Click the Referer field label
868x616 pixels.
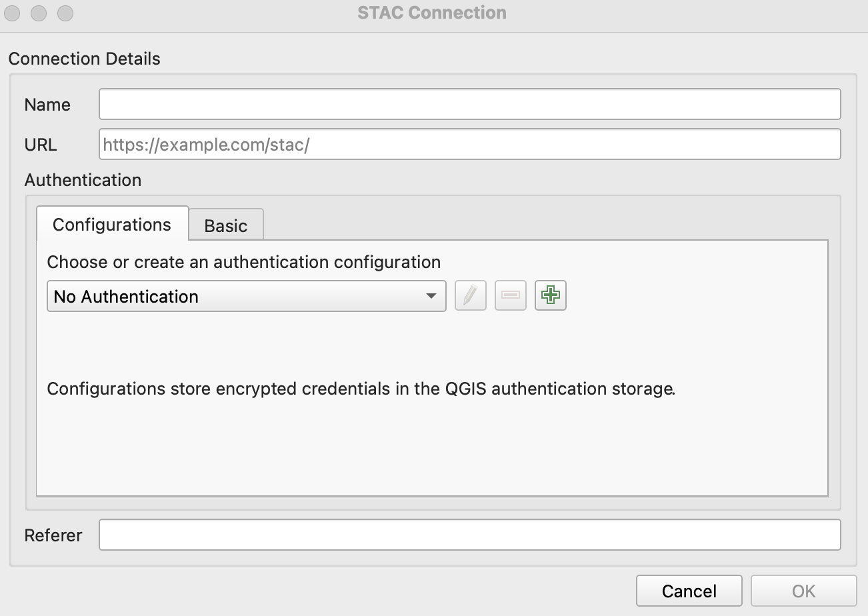pos(53,535)
